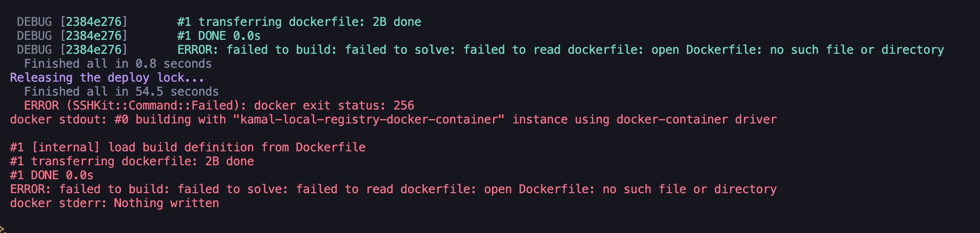Click the first DEBUG [2384e276] prefix

click(72, 22)
